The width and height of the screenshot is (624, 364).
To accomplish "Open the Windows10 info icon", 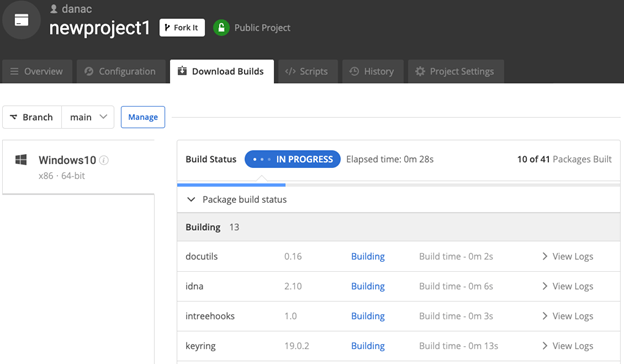I will [x=104, y=160].
